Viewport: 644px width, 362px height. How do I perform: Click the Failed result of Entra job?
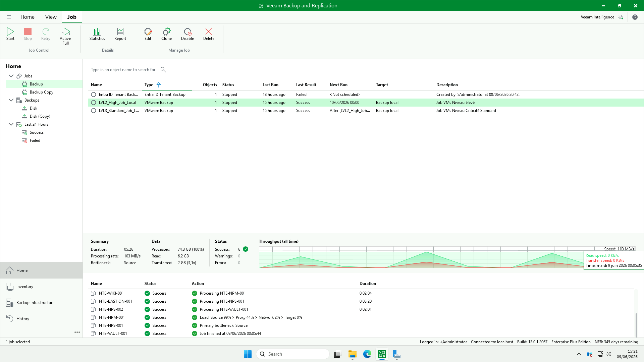(301, 95)
